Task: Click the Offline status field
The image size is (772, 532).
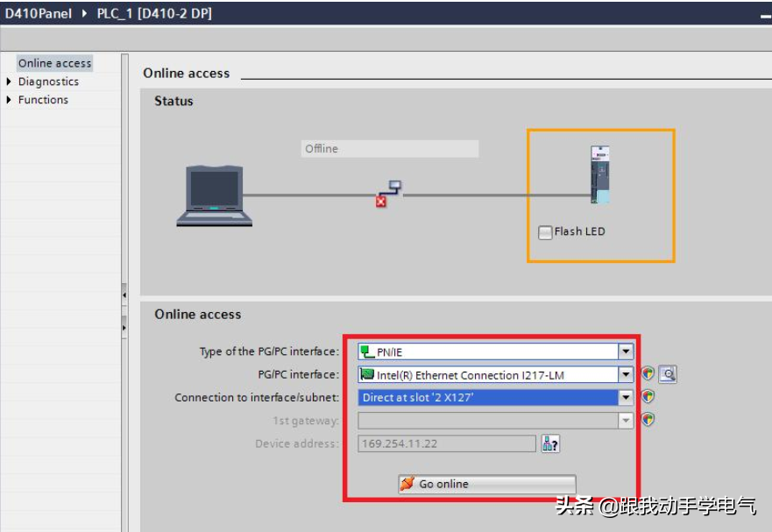Action: 389,149
